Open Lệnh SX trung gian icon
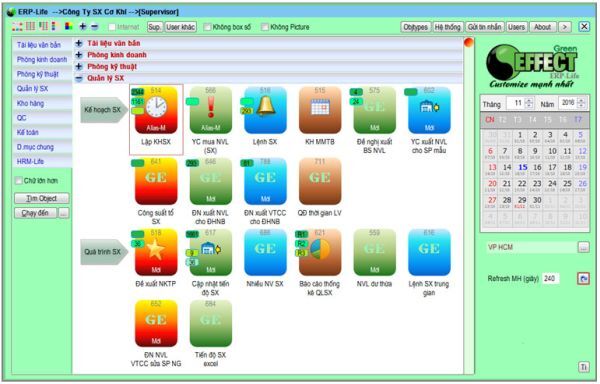 click(429, 252)
